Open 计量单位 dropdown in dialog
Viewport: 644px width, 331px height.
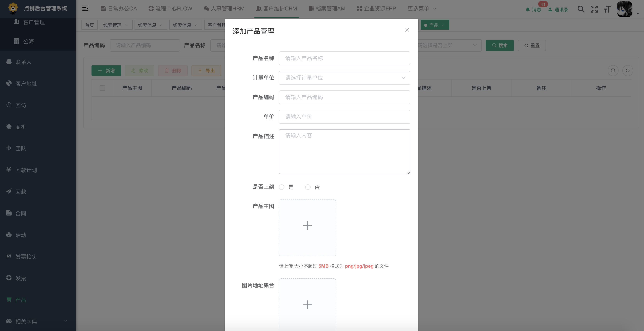(x=344, y=78)
